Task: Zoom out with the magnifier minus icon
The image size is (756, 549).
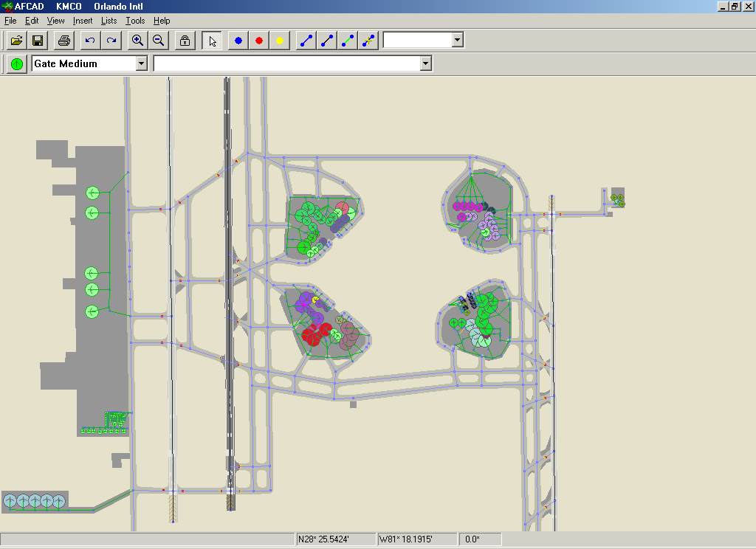Action: tap(158, 41)
